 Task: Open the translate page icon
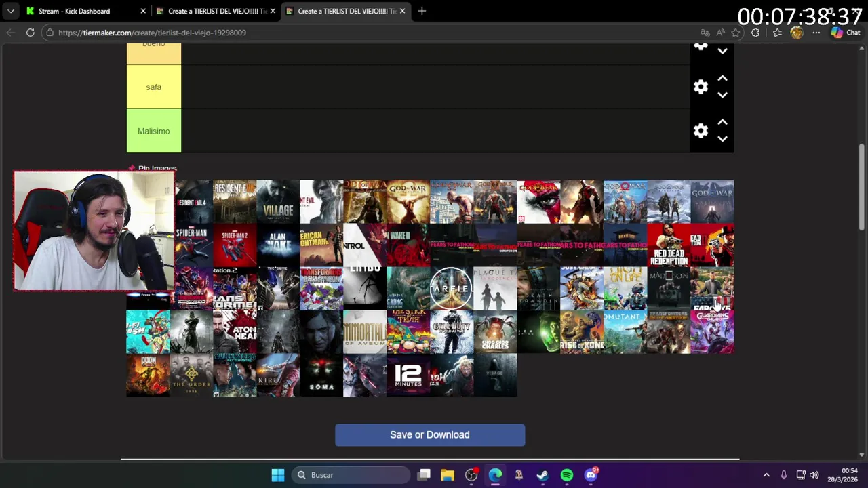(x=705, y=33)
